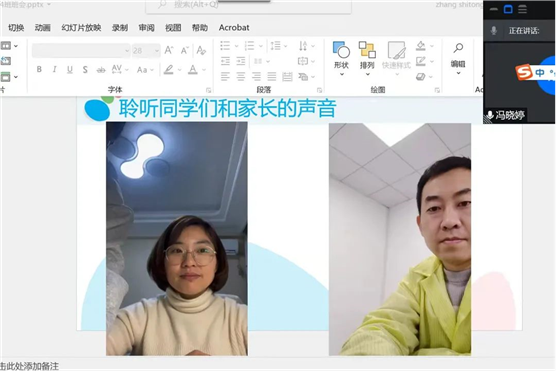Viewport: 556px width, 371px height.
Task: Toggle italic formatting
Action: pyautogui.click(x=54, y=70)
